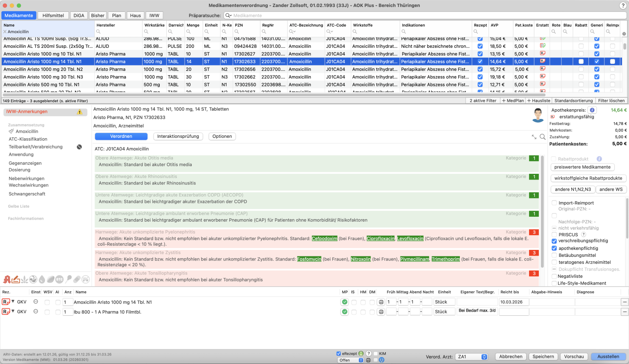Click the magnifier icon beside the expand arrows
629x364 pixels.
[543, 137]
